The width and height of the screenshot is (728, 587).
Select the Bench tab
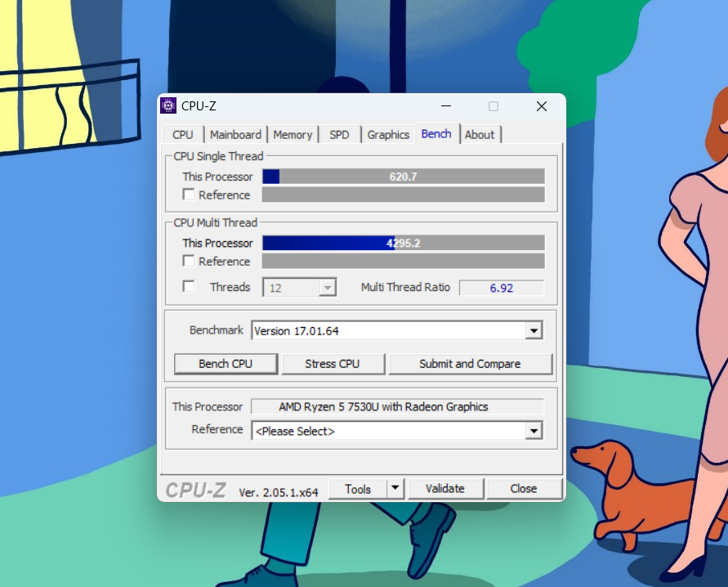[x=436, y=134]
